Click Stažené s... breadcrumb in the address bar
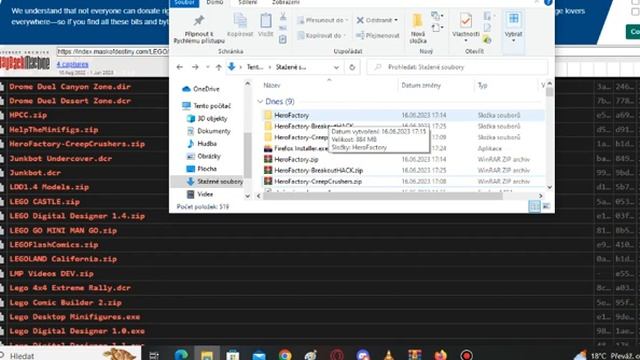The width and height of the screenshot is (640, 360). pos(291,67)
